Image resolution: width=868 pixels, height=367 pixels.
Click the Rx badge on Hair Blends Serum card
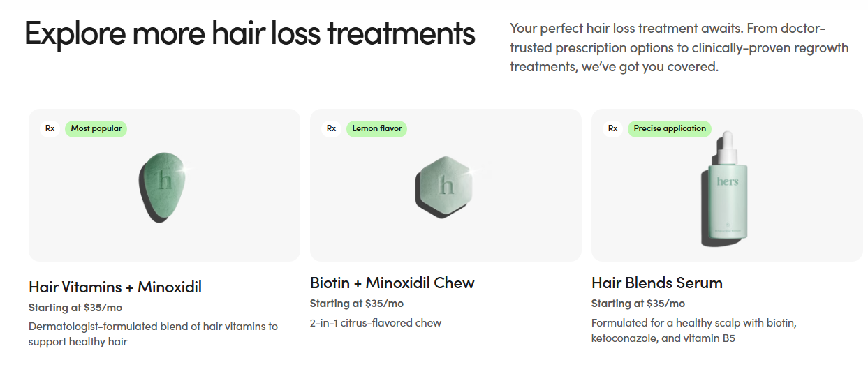click(x=612, y=128)
